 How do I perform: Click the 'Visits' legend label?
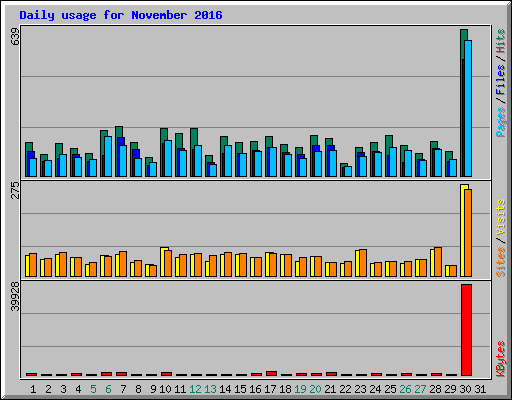pos(501,217)
